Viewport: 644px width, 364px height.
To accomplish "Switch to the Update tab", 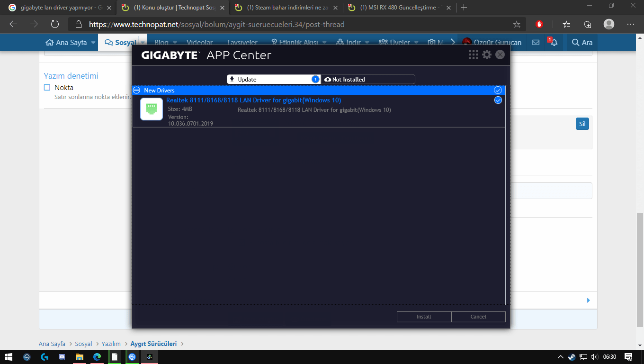I will pos(274,79).
